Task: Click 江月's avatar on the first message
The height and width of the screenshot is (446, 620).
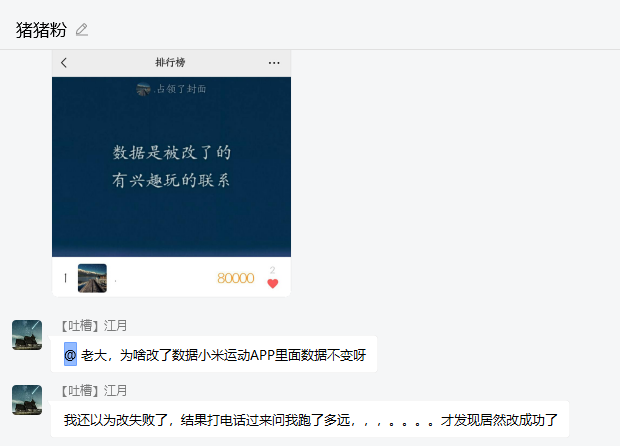Action: tap(27, 335)
